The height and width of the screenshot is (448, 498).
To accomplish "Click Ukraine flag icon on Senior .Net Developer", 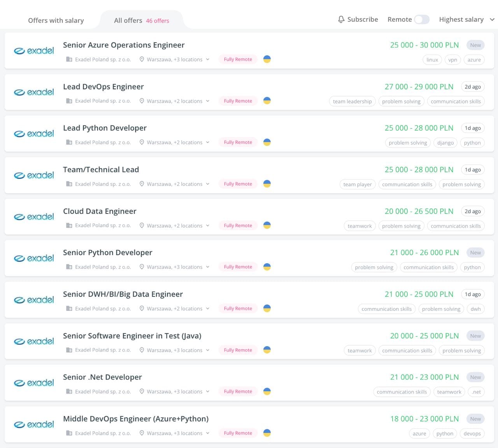I will (267, 391).
